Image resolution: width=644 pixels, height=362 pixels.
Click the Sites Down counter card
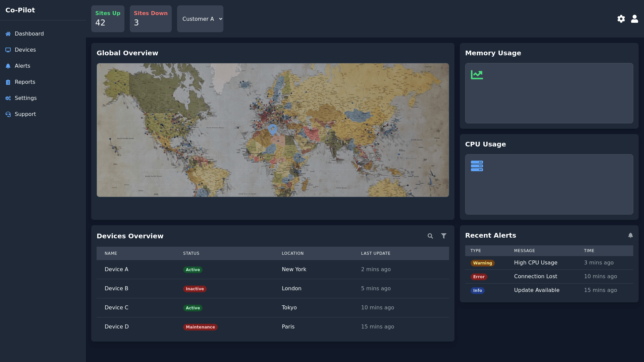151,19
